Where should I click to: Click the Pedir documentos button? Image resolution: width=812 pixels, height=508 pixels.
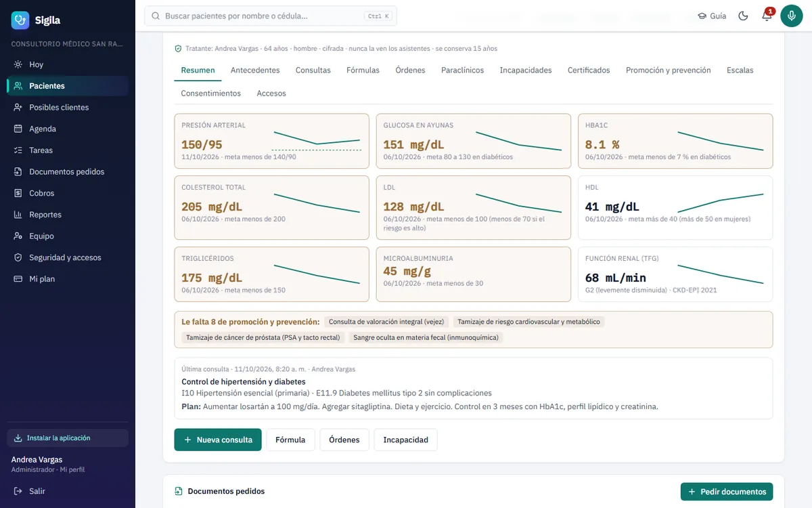tap(727, 492)
